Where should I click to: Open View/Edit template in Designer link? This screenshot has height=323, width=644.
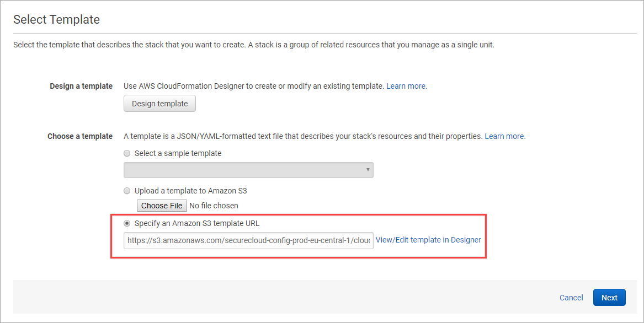point(428,240)
